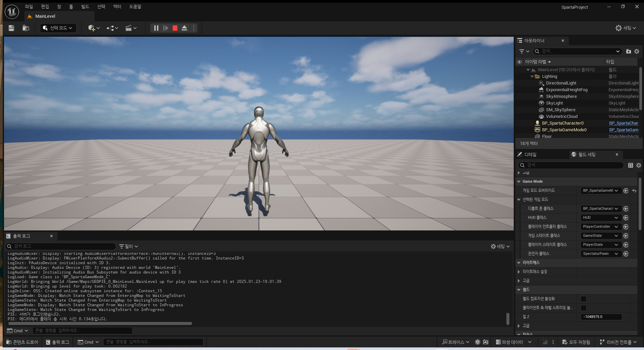Open the 선택 모드 dropdown
The height and width of the screenshot is (350, 644).
tap(58, 28)
